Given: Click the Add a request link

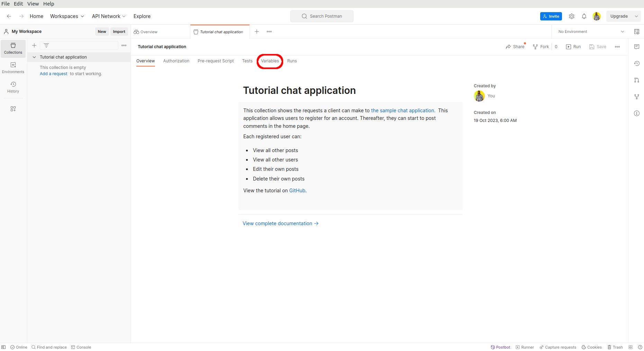Looking at the screenshot, I should [54, 74].
